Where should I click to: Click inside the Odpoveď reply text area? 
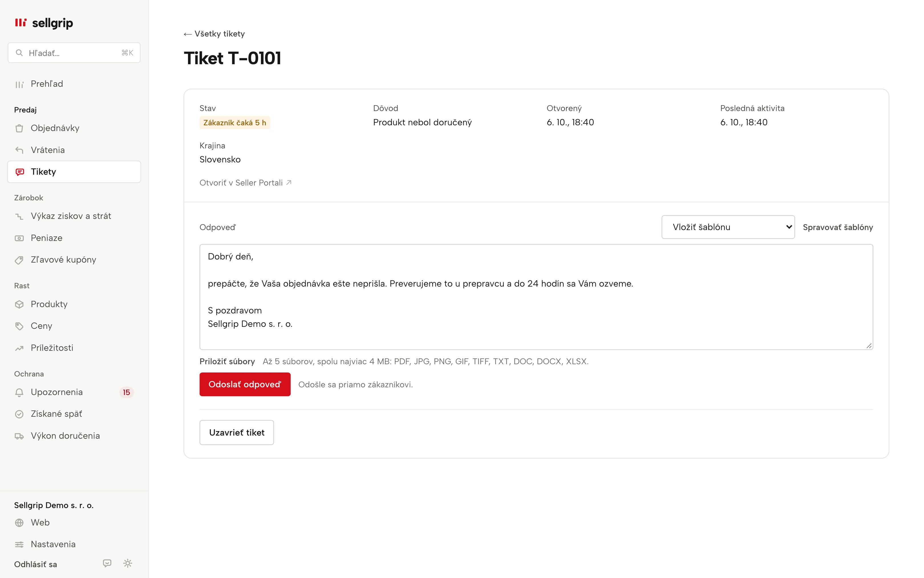(536, 297)
